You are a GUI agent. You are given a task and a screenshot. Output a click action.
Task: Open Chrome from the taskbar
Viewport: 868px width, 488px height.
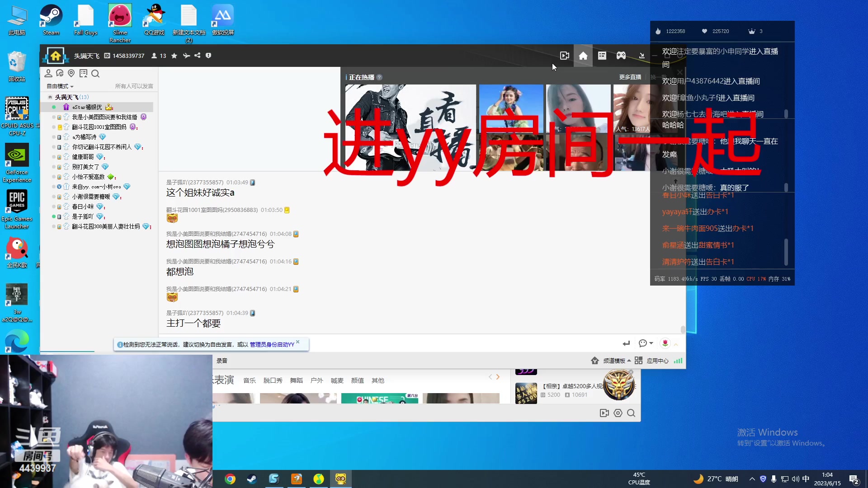point(230,479)
